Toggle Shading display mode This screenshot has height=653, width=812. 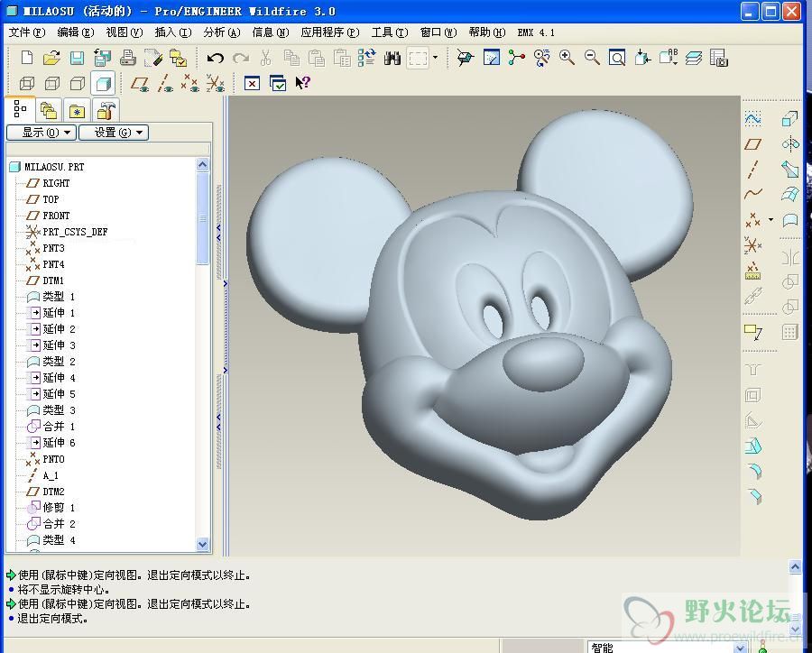click(x=103, y=83)
